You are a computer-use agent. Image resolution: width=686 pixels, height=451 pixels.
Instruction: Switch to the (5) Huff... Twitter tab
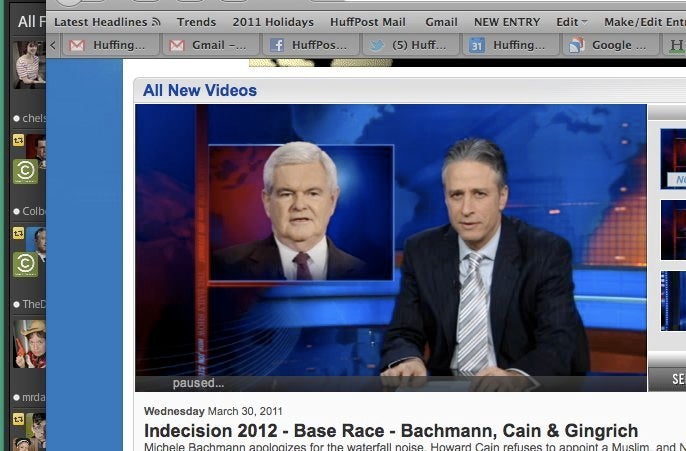pyautogui.click(x=410, y=45)
